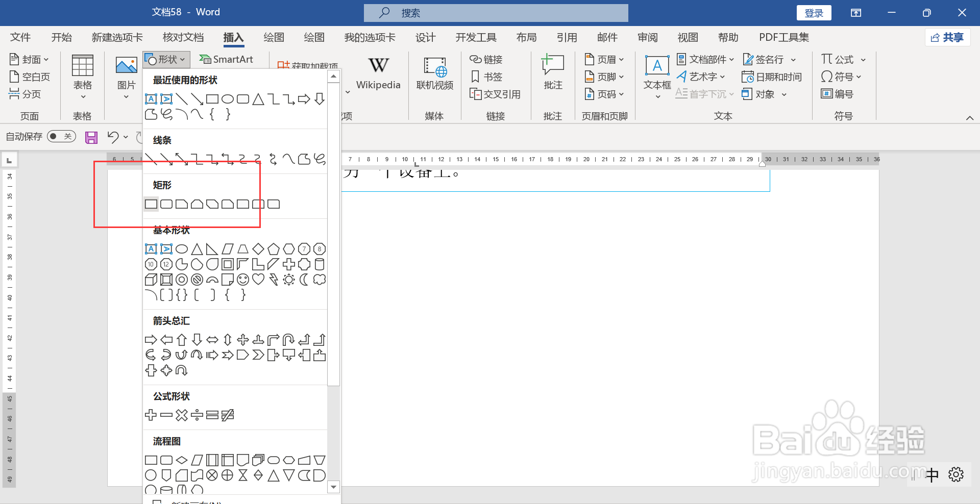
Task: Click the 搜索 box in title bar
Action: click(x=496, y=13)
